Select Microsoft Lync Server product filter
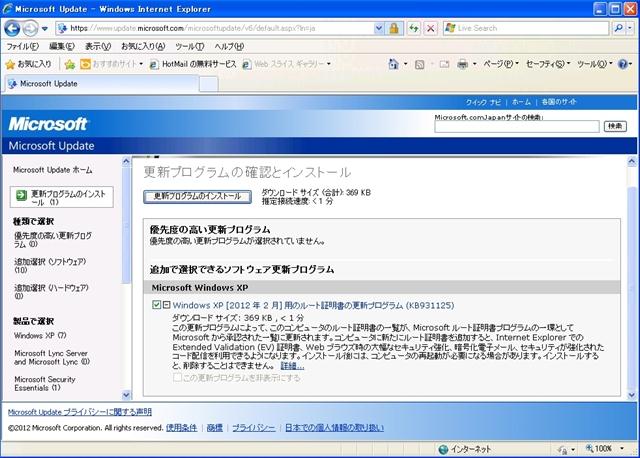This screenshot has height=458, width=640. 52,357
